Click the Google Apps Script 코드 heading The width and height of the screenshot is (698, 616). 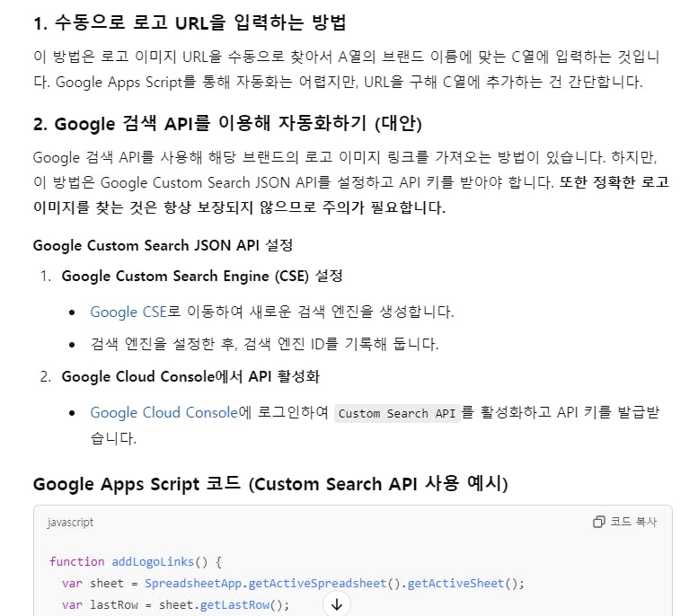tap(269, 484)
